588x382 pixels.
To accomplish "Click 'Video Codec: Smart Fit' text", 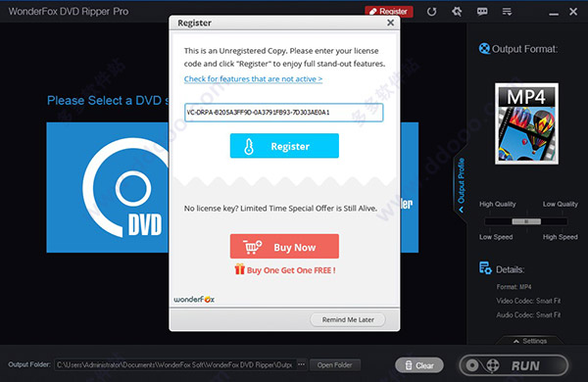I will click(x=528, y=301).
